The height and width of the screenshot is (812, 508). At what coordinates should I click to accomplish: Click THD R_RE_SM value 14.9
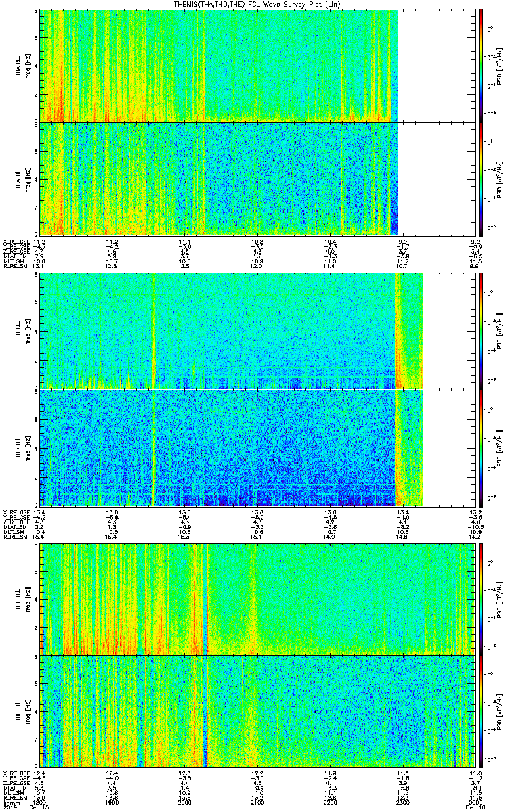(x=329, y=537)
